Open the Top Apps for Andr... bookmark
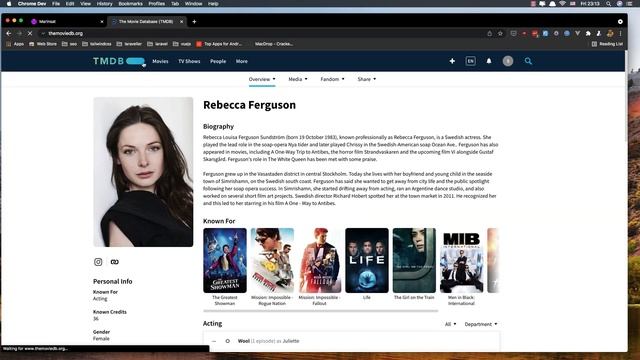This screenshot has width=640, height=360. coord(219,44)
